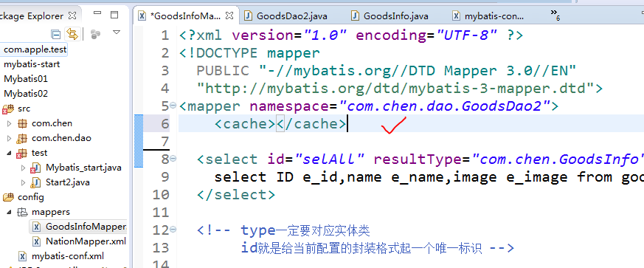Select the test package label
The width and height of the screenshot is (644, 268).
tap(39, 153)
